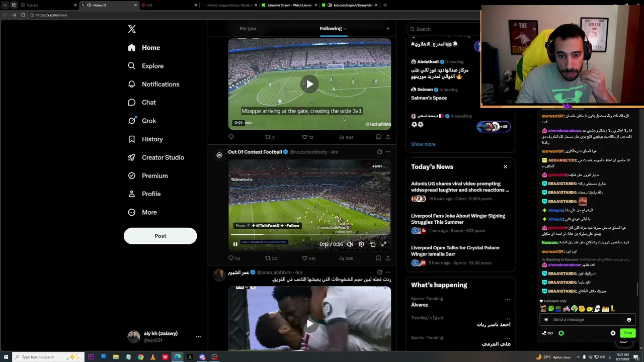Image resolution: width=644 pixels, height=362 pixels.
Task: Share the Out Of Context Football post
Action: [388, 258]
